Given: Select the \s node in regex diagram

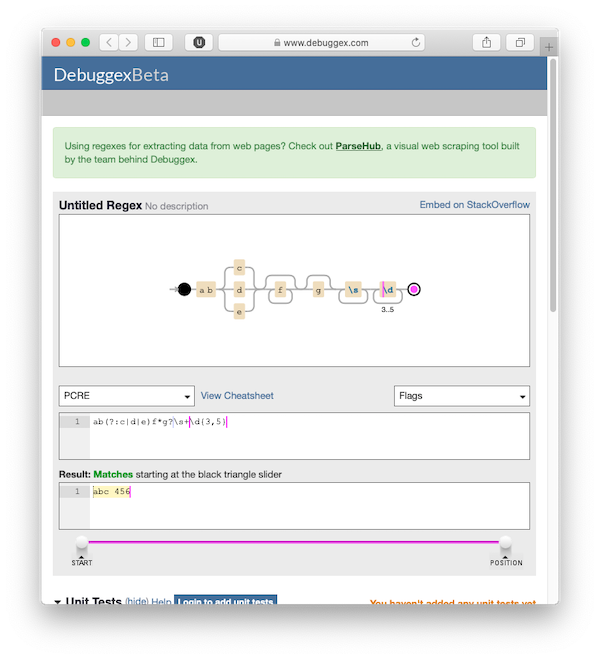Looking at the screenshot, I should [352, 290].
